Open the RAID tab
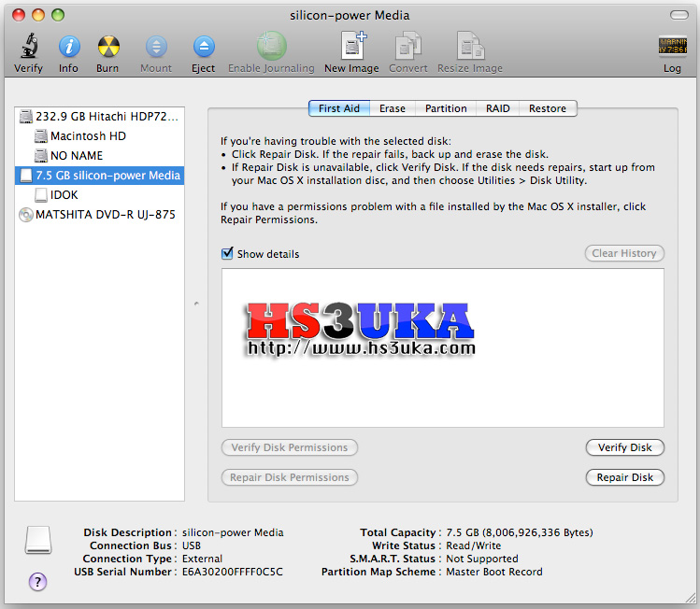This screenshot has height=609, width=700. [x=498, y=108]
